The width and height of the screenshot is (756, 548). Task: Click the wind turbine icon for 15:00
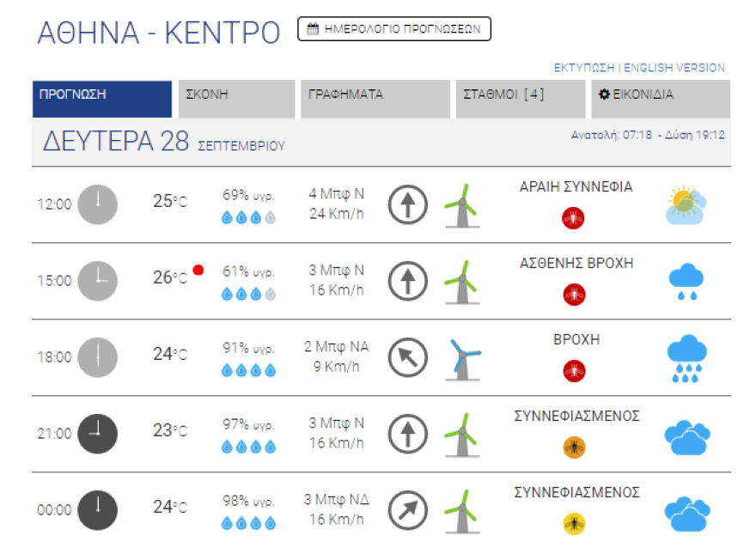[461, 281]
